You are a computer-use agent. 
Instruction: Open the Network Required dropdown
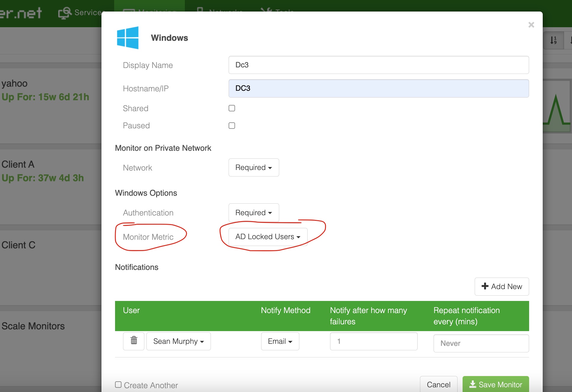253,168
